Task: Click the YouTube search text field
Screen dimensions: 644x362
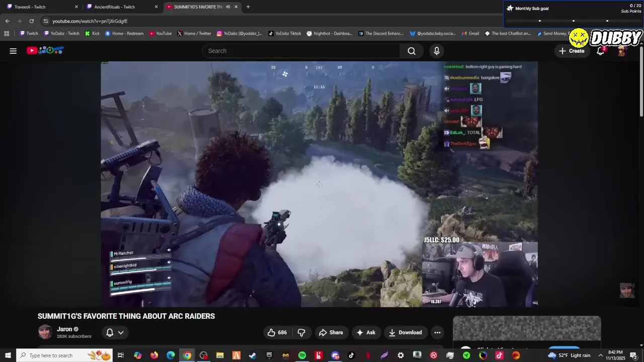Action: tap(301, 51)
